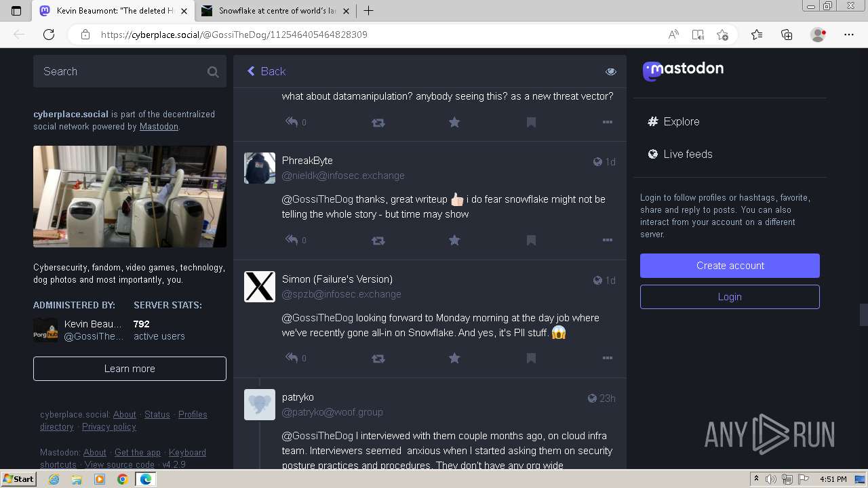This screenshot has height=488, width=868.
Task: Open the Favorites list icon
Action: tap(757, 35)
